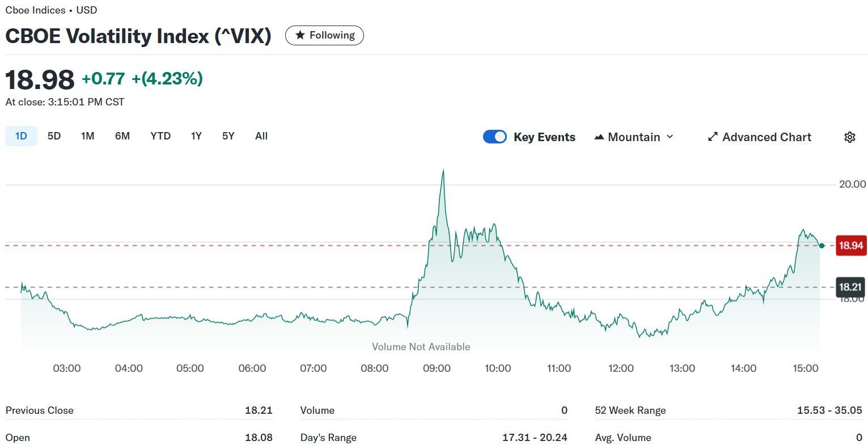
Task: Click the green end-of-line price dot
Action: pyautogui.click(x=822, y=245)
